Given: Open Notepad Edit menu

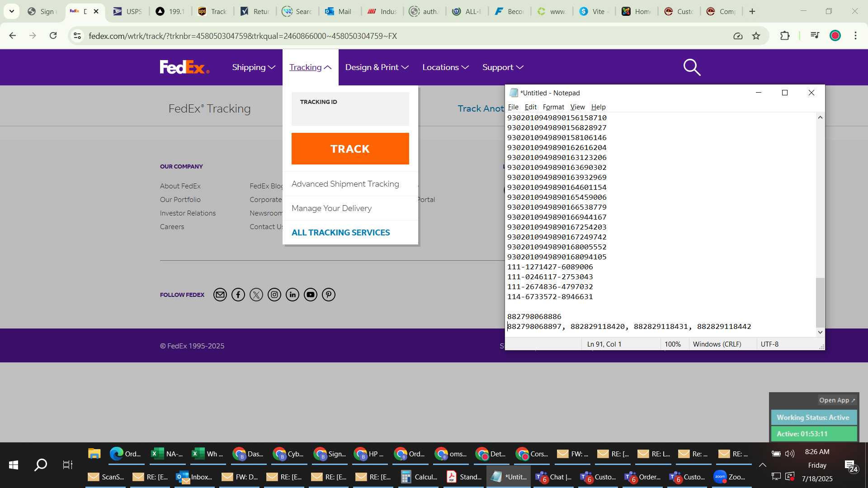Looking at the screenshot, I should point(530,107).
